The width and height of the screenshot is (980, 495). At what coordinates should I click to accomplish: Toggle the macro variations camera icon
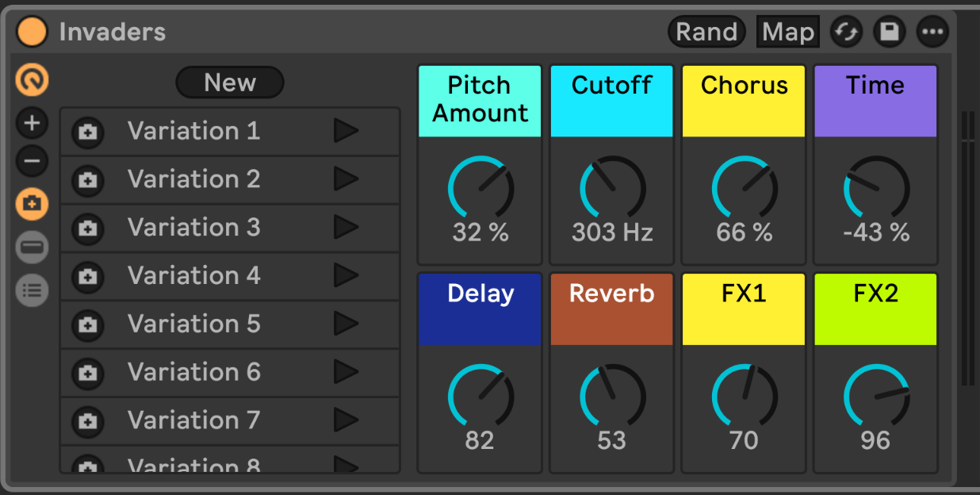[33, 205]
